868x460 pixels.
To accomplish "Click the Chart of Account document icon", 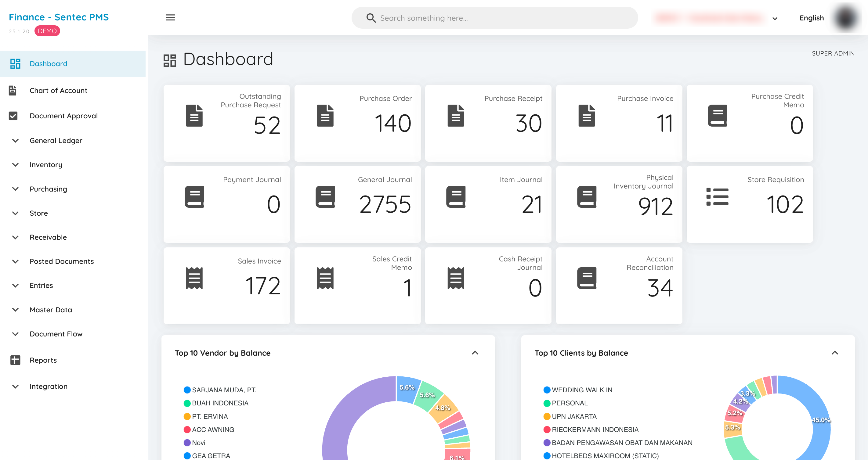I will [13, 90].
